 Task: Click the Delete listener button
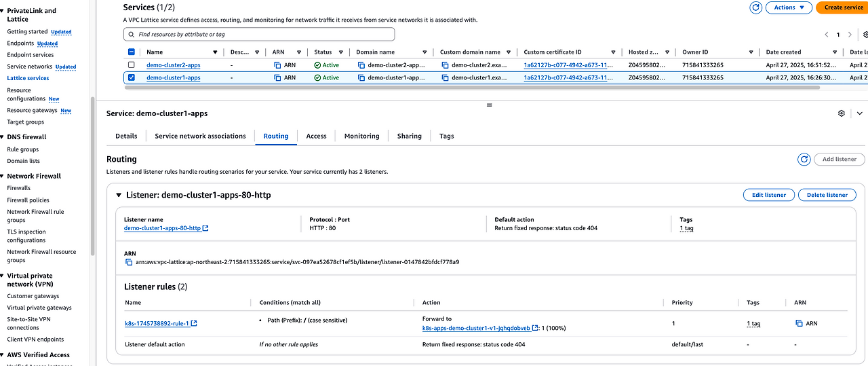click(827, 195)
